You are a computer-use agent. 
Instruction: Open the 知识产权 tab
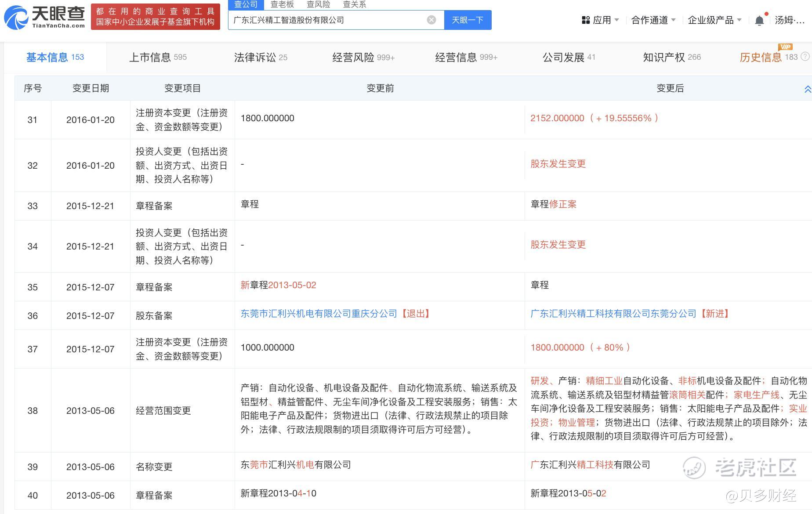point(671,57)
